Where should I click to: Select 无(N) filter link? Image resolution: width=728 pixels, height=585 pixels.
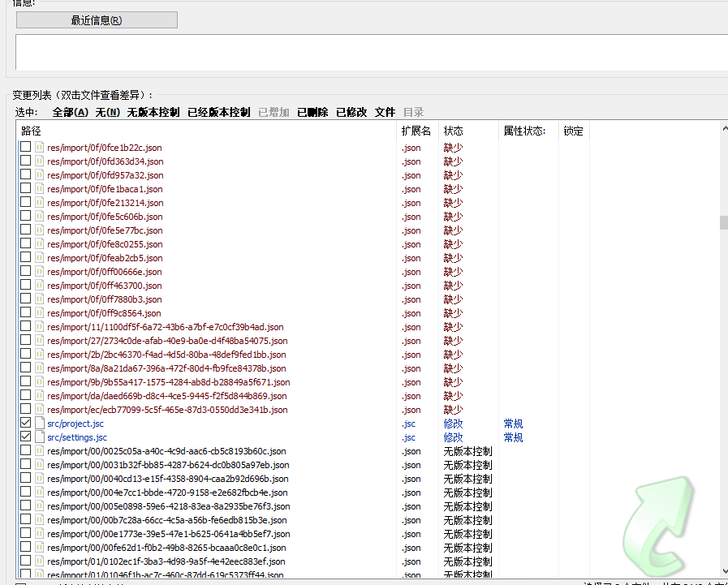[108, 112]
